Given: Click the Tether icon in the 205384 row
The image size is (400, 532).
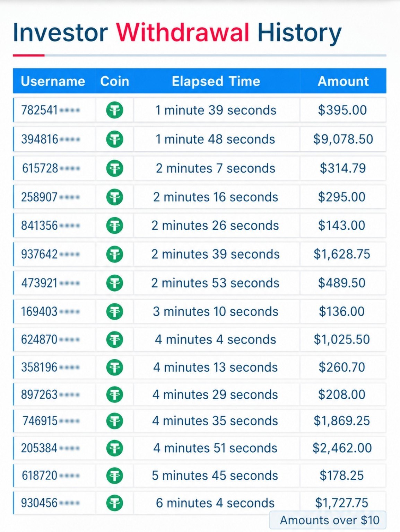Looking at the screenshot, I should pos(114,448).
